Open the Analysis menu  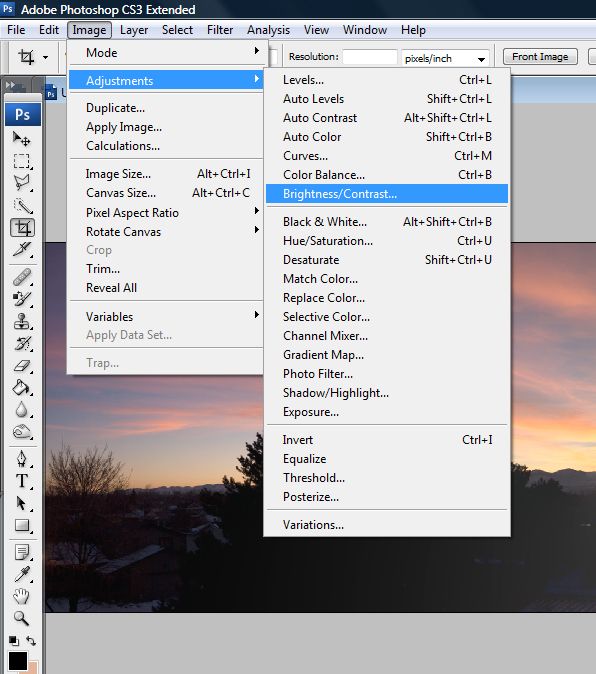(269, 30)
